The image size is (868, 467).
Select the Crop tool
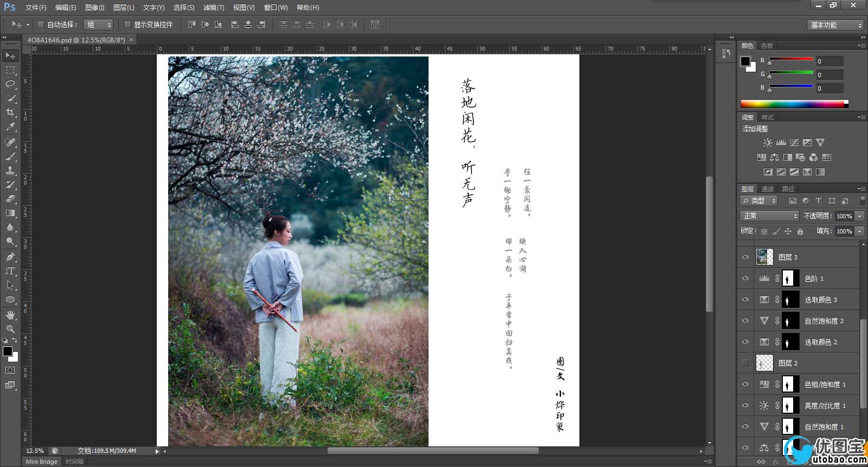click(10, 112)
